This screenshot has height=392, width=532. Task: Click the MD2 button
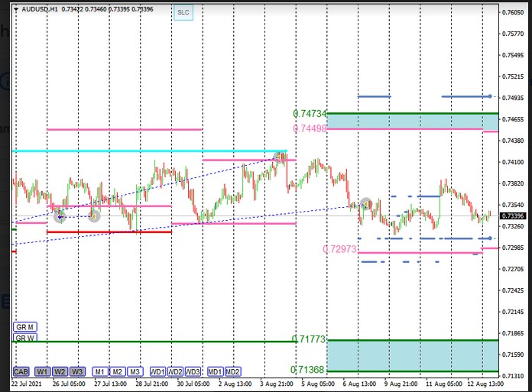(233, 371)
